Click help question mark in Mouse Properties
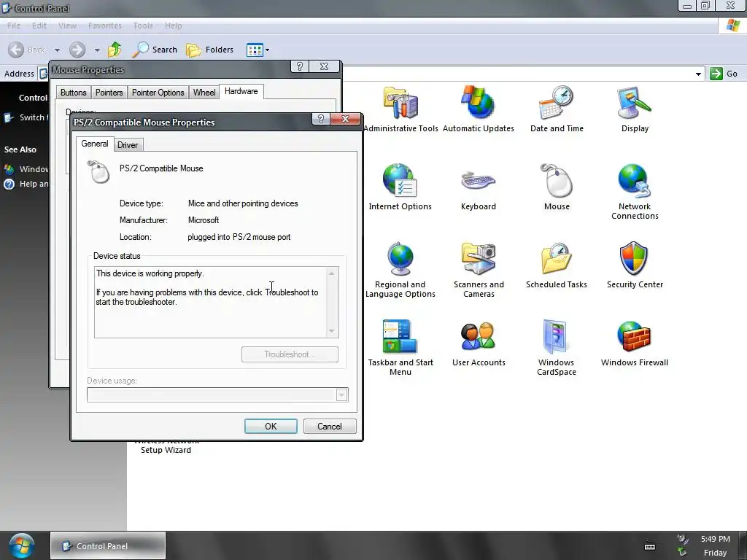 pos(300,66)
